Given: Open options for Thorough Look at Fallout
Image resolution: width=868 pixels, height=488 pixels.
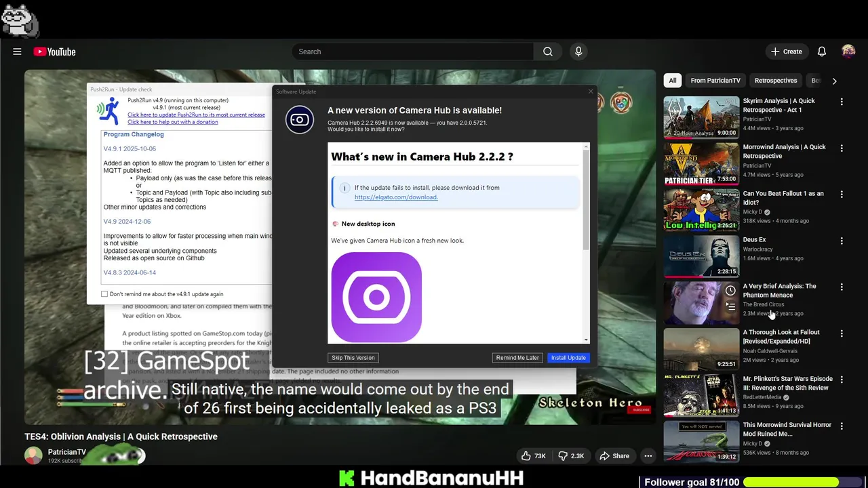Looking at the screenshot, I should (x=842, y=333).
